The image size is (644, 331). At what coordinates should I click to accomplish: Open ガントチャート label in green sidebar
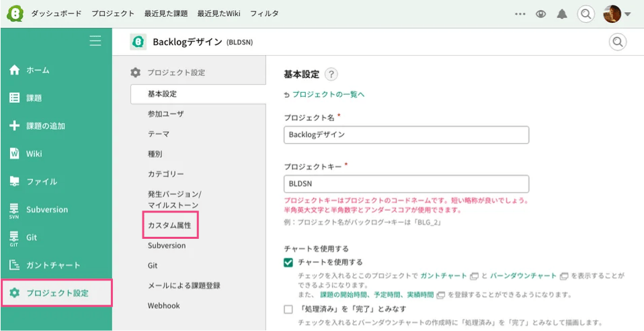pyautogui.click(x=53, y=265)
